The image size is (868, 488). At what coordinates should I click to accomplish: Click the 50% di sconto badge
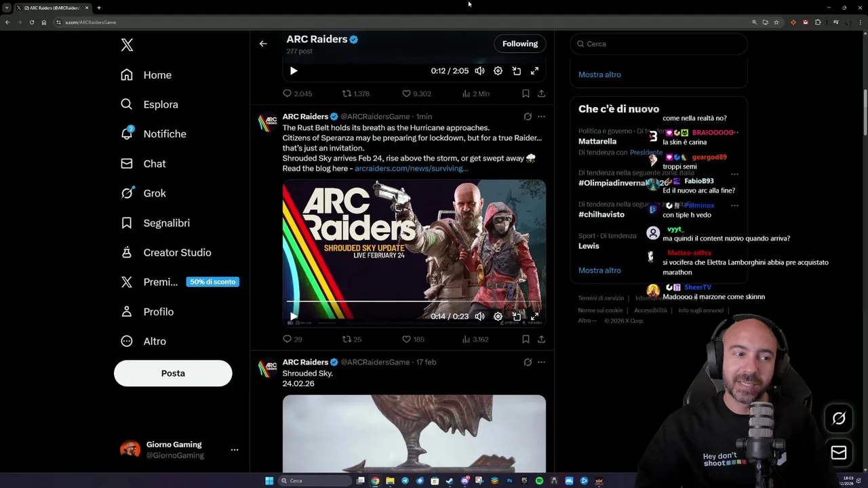point(213,282)
